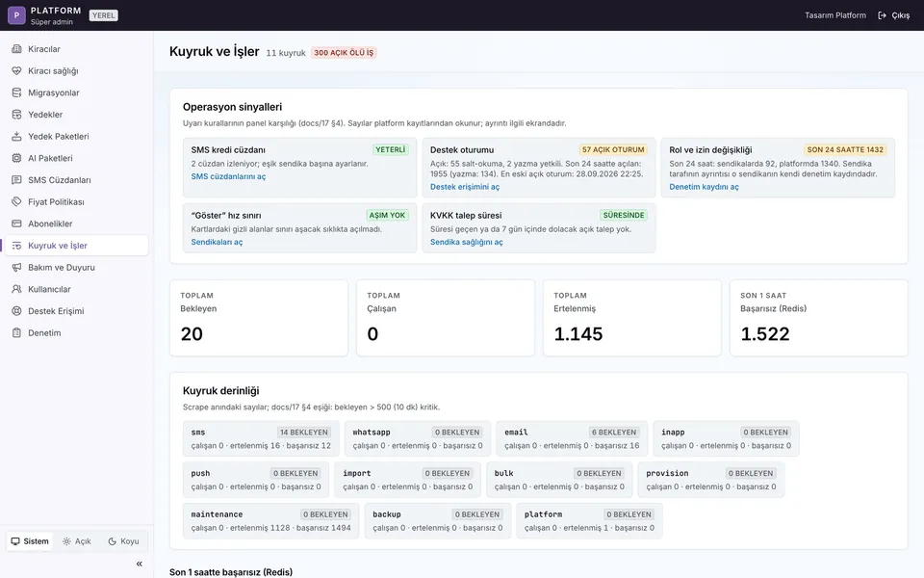
Task: Select the backup queue card
Action: click(x=438, y=521)
